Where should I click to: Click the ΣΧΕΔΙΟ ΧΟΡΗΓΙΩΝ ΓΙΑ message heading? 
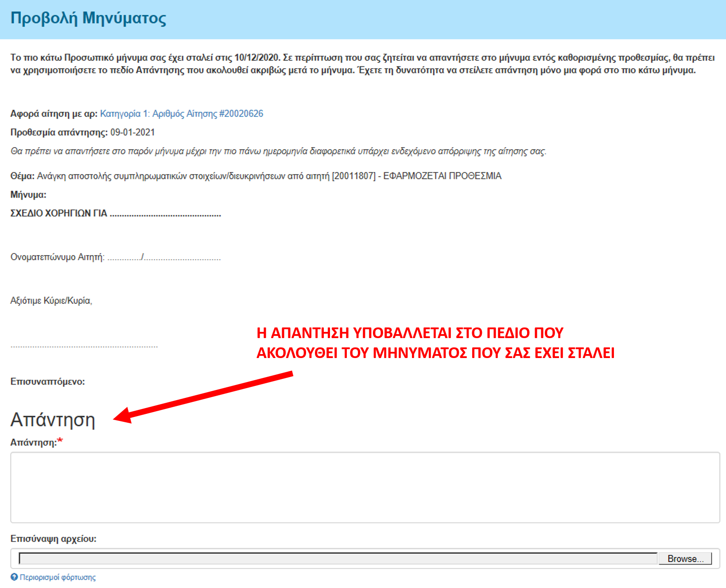pyautogui.click(x=59, y=213)
